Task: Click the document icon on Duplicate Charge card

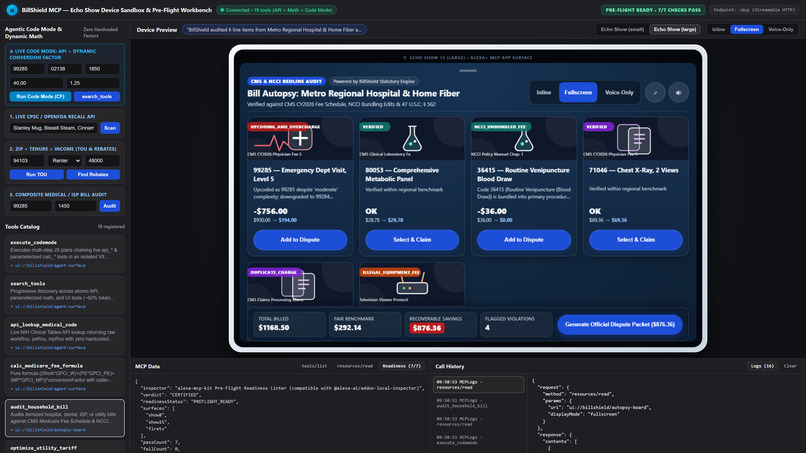Action: 298,284
